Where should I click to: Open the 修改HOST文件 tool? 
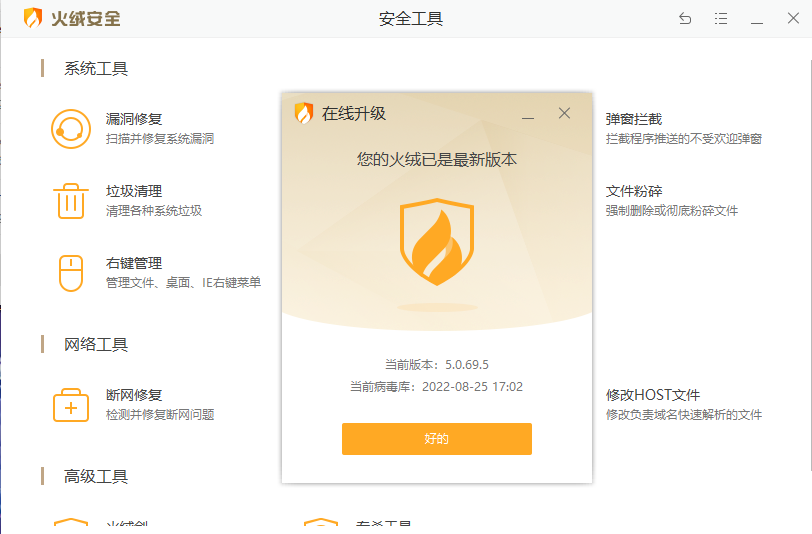652,395
